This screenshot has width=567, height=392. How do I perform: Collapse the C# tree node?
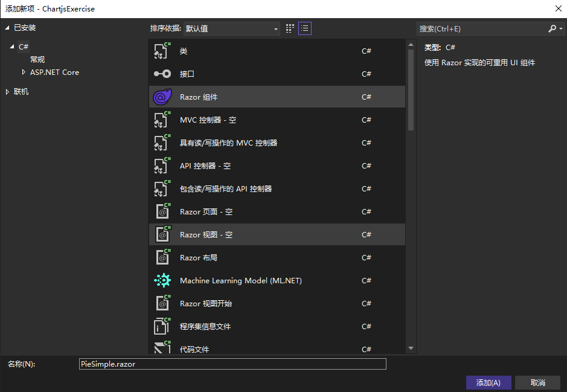(12, 47)
